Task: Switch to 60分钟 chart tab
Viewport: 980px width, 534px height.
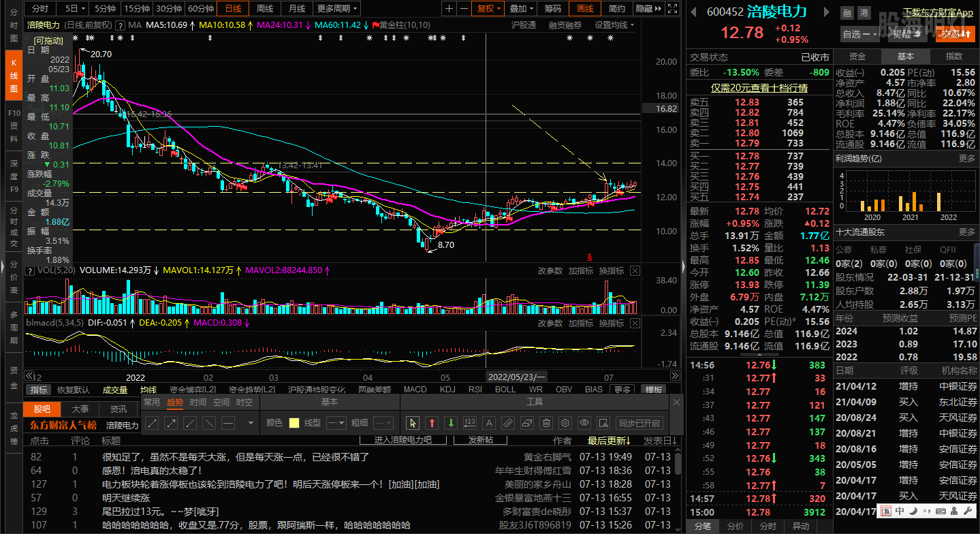Action: tap(201, 9)
